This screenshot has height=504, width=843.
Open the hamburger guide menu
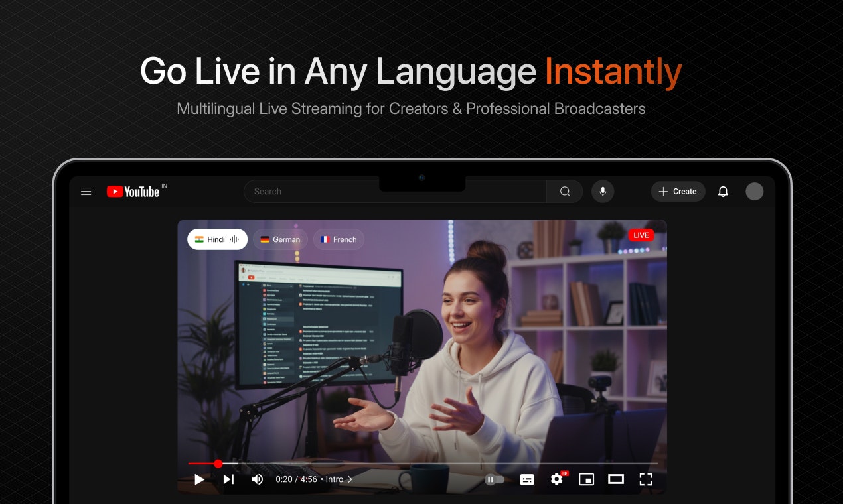point(86,191)
